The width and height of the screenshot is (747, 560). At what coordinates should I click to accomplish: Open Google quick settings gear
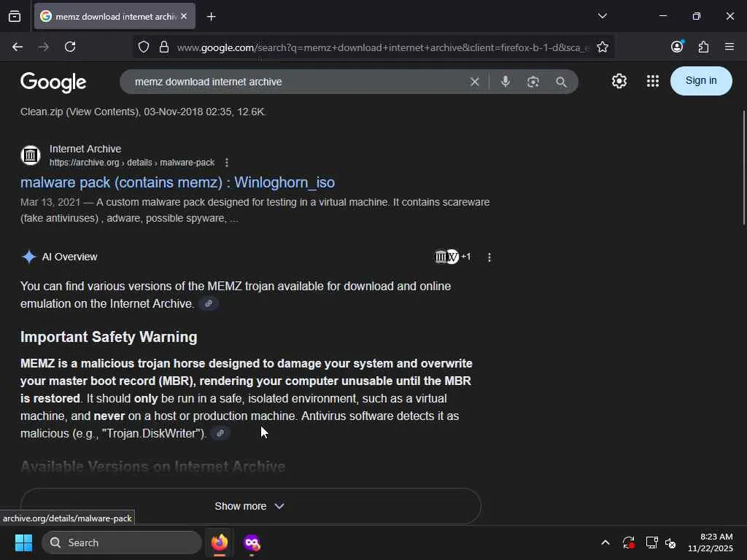tap(619, 81)
